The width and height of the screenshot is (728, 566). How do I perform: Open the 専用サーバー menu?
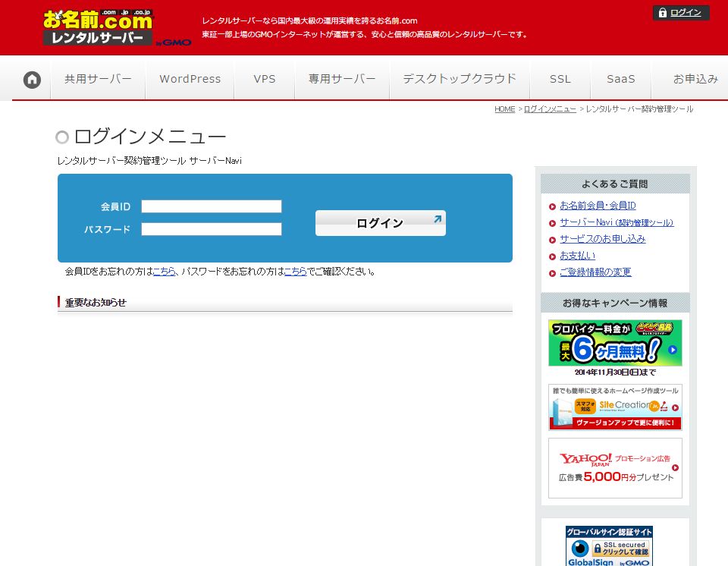342,79
